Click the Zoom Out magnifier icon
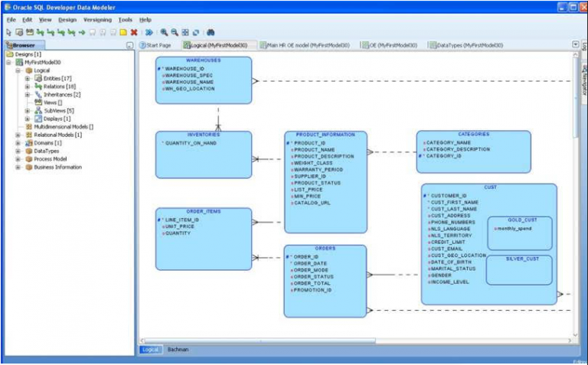The image size is (588, 365). [175, 33]
